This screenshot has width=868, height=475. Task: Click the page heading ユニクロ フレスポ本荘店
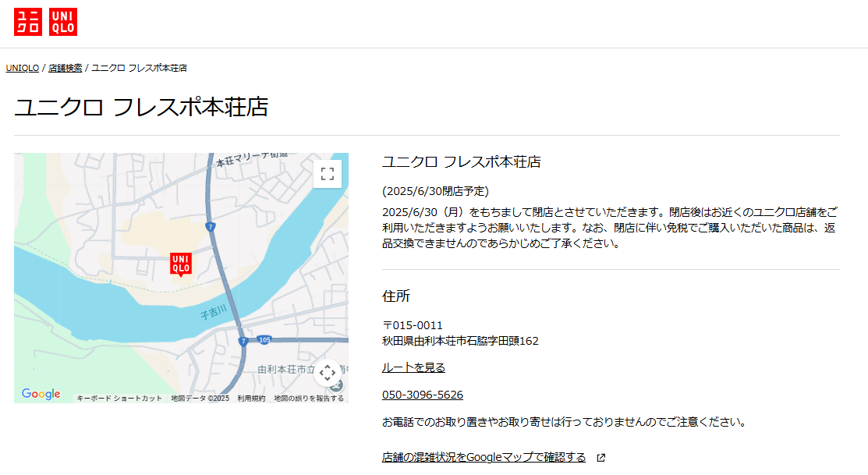pyautogui.click(x=141, y=107)
